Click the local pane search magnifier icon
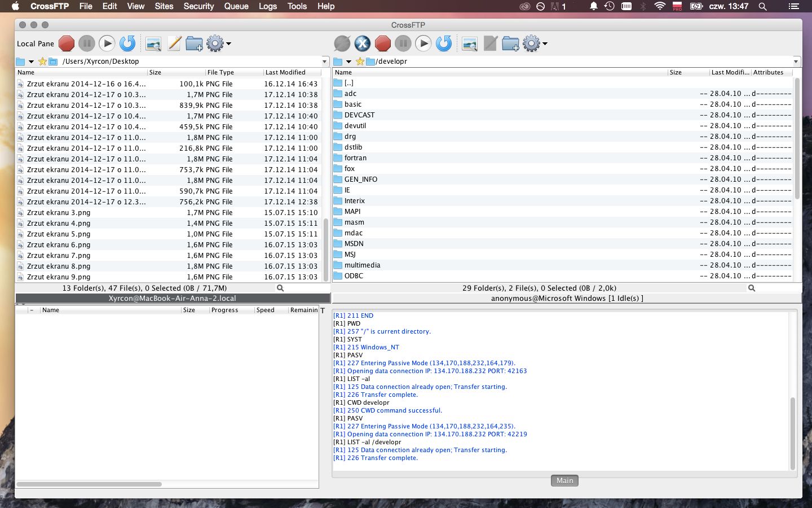 tap(280, 288)
